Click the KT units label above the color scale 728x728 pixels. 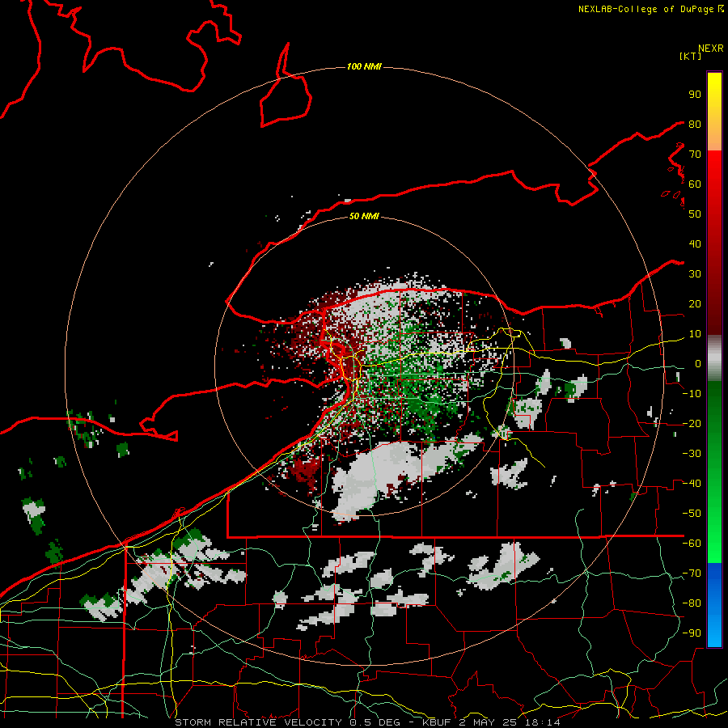690,56
